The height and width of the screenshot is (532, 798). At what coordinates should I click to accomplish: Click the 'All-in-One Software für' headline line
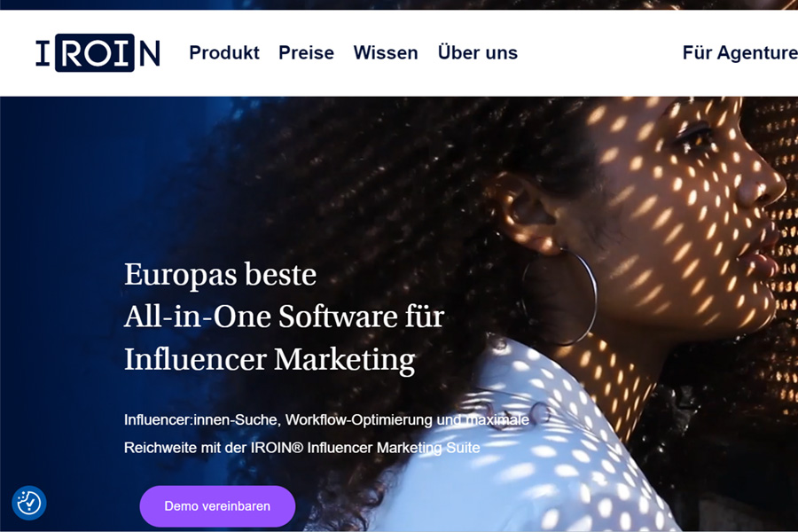click(284, 317)
